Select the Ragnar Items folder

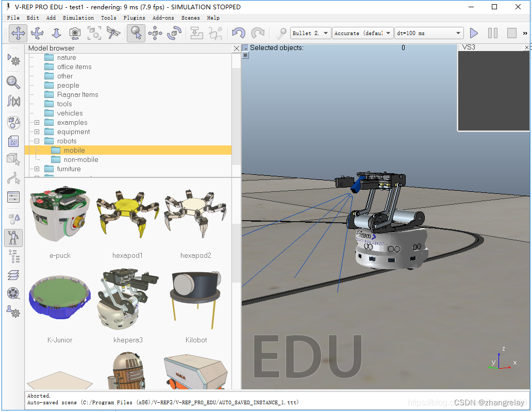pos(78,95)
